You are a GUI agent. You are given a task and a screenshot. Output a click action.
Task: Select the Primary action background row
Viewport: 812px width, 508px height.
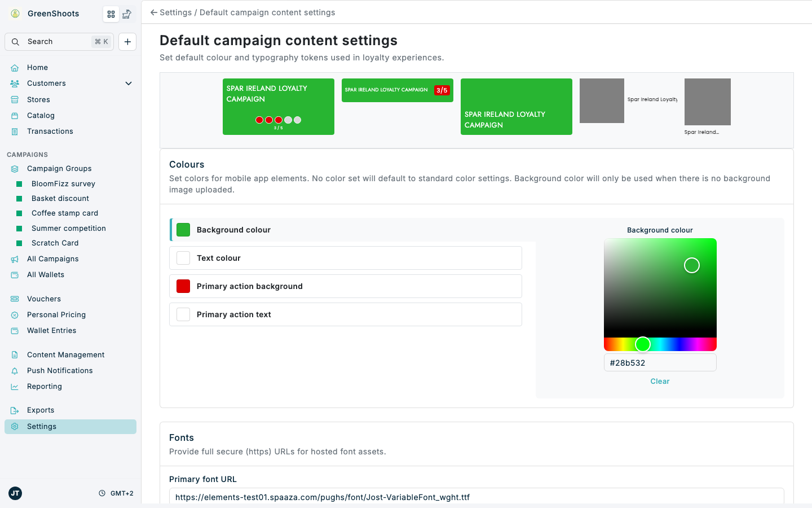(346, 286)
